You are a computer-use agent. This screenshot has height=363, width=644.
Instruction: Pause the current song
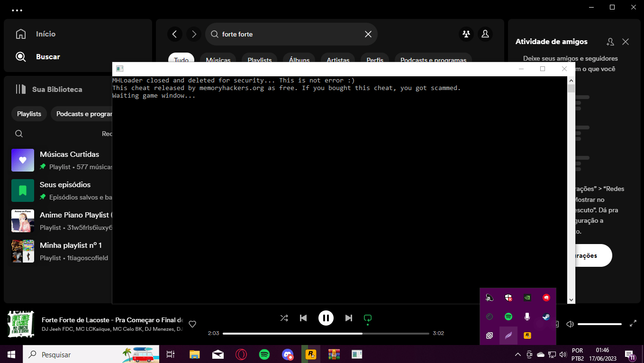(x=326, y=318)
